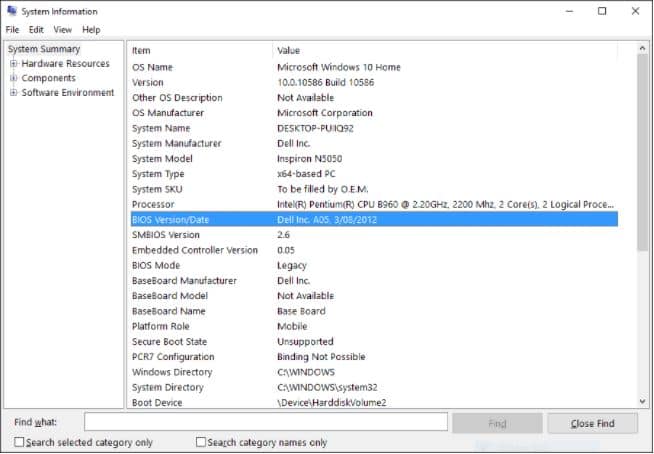Select the OS Manufacturer row
The image size is (654, 454).
tap(374, 113)
